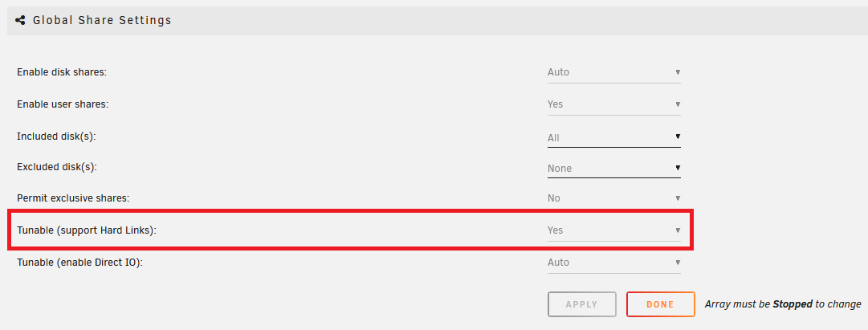Image resolution: width=868 pixels, height=330 pixels.
Task: Click the "Array must be" note text
Action: pyautogui.click(x=738, y=304)
